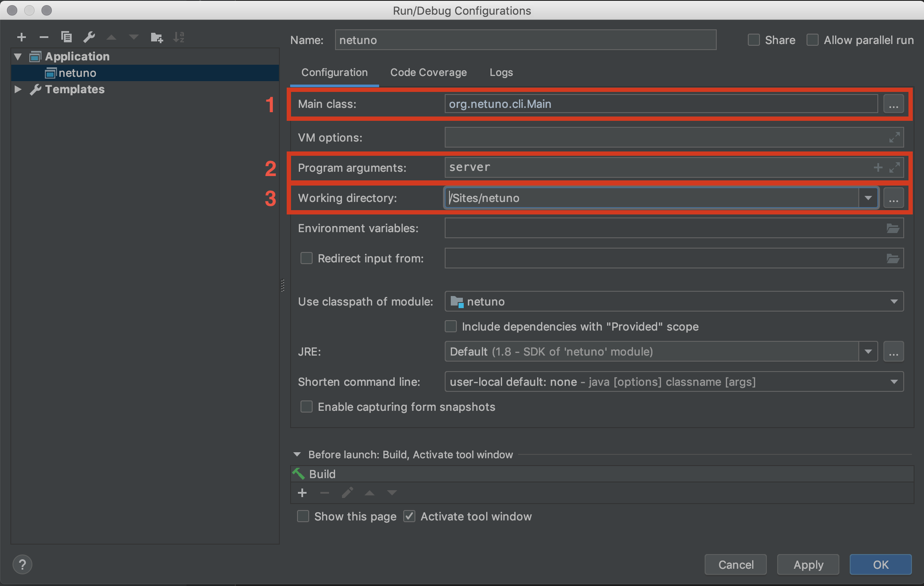
Task: Select the Templates tree item
Action: click(x=75, y=89)
